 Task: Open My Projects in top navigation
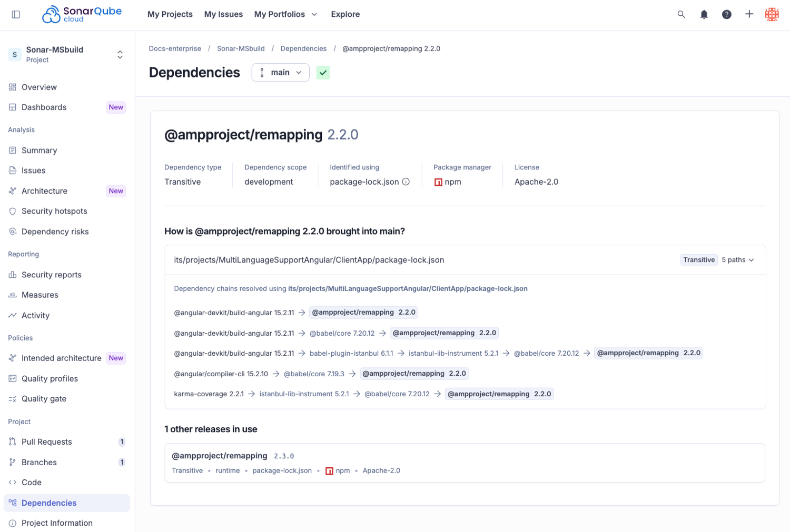[x=170, y=14]
